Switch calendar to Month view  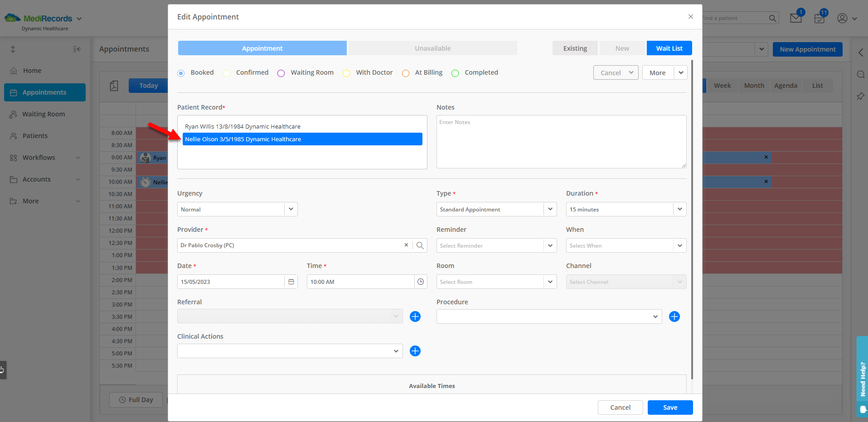point(754,86)
